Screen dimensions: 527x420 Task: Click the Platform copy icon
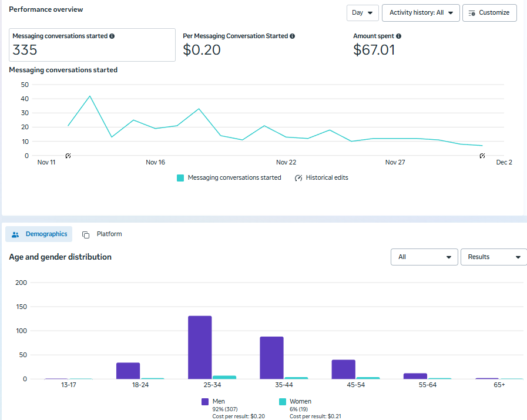tap(86, 234)
